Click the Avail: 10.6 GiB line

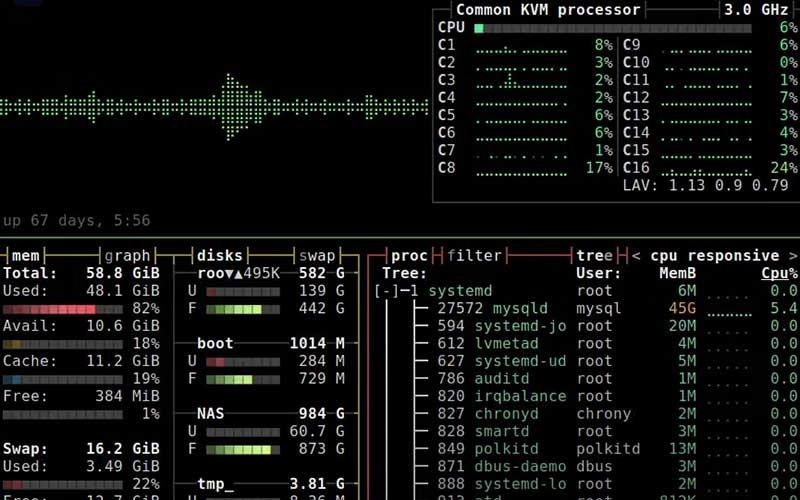(81, 326)
